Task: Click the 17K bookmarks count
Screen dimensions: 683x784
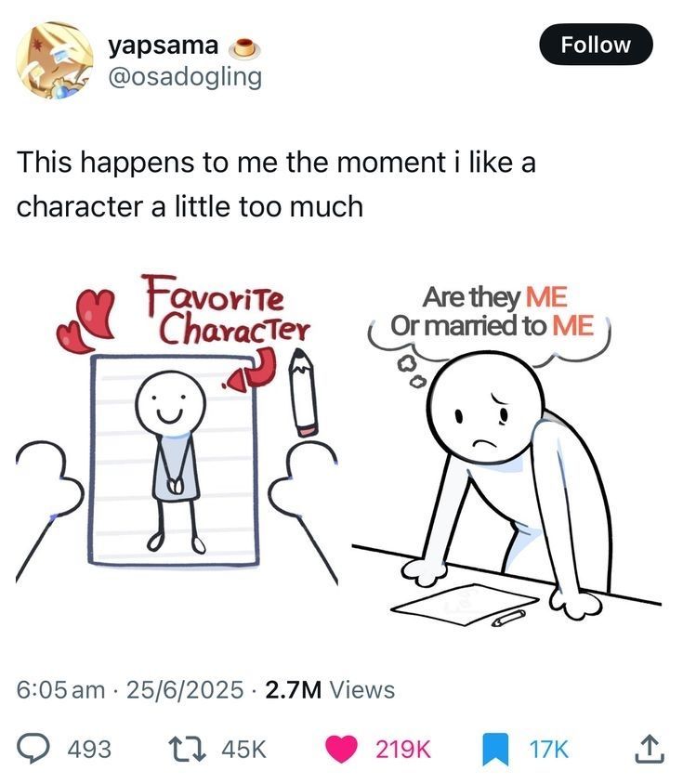Action: tap(548, 748)
